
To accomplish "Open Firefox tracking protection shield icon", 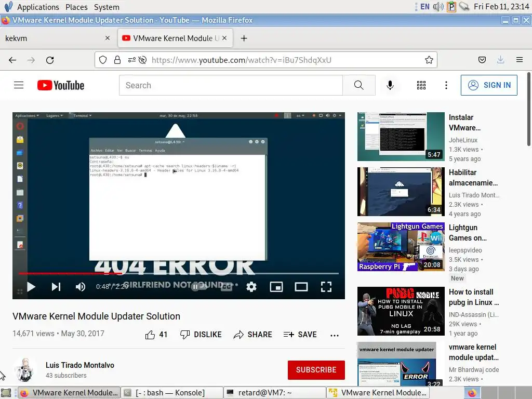I will (103, 60).
